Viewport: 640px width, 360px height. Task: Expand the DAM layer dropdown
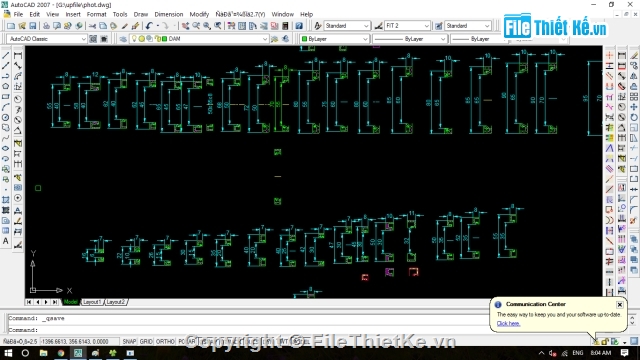coord(265,39)
